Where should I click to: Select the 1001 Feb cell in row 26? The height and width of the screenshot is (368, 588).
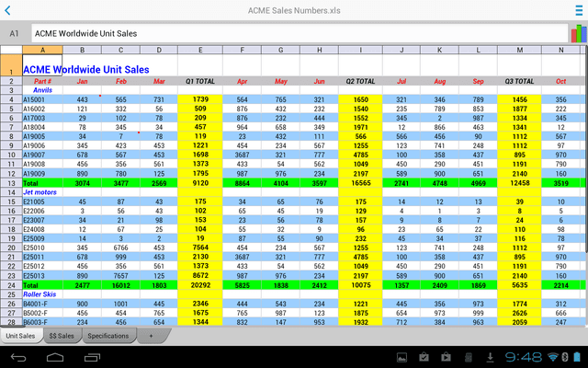pyautogui.click(x=120, y=304)
